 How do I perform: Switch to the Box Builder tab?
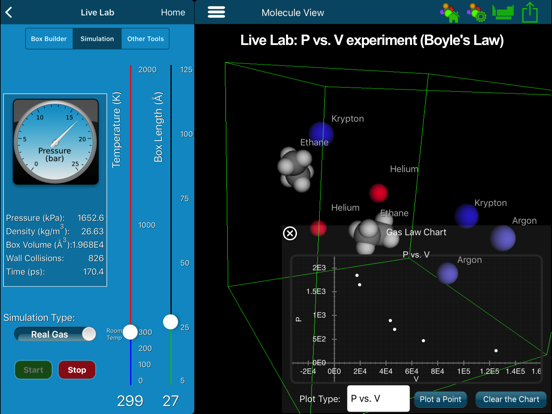point(49,39)
